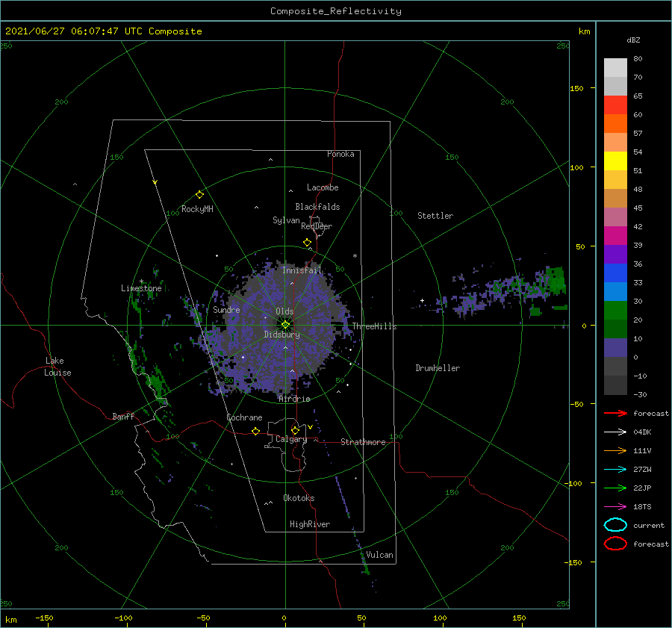Click the asterisk marker above Limestone
The image size is (672, 628).
(141, 282)
